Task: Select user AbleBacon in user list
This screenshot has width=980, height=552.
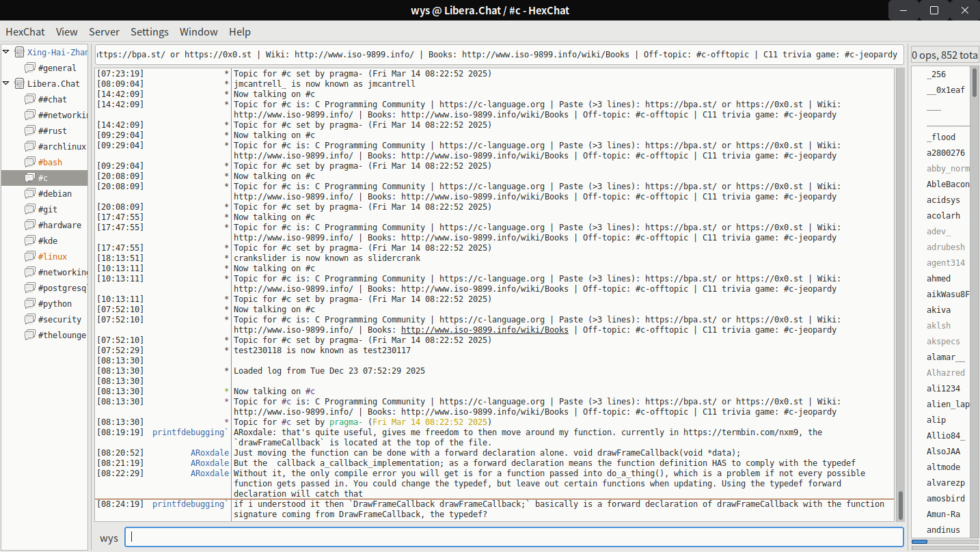Action: pyautogui.click(x=947, y=184)
